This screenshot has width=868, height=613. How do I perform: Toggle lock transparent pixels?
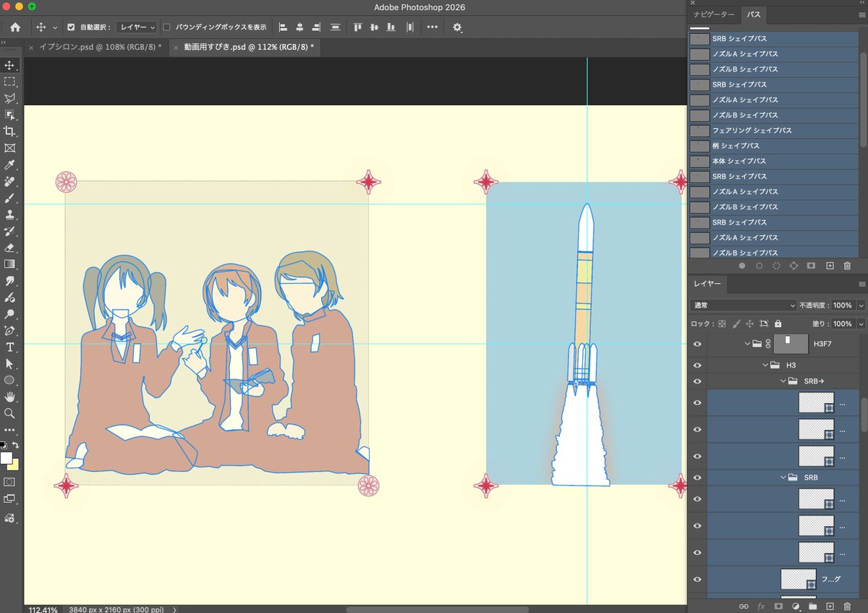click(x=721, y=324)
